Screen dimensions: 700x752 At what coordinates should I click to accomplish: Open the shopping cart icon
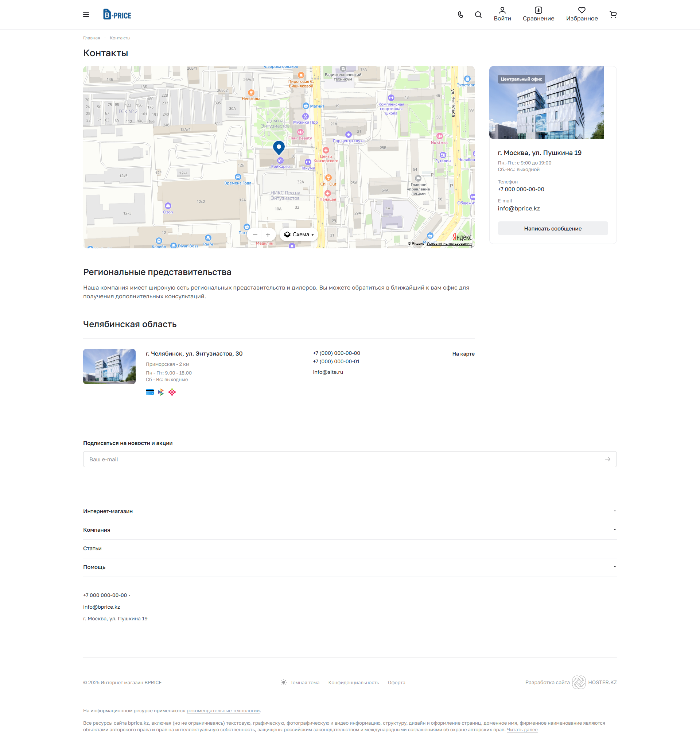coord(612,15)
